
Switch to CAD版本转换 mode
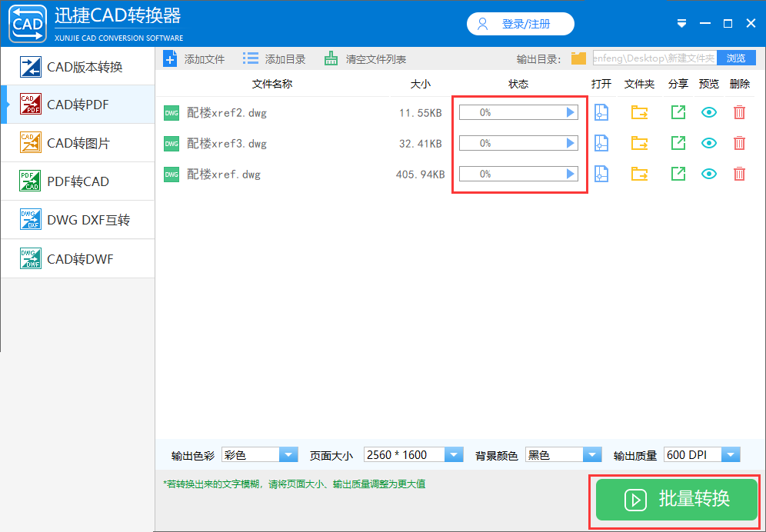point(78,66)
